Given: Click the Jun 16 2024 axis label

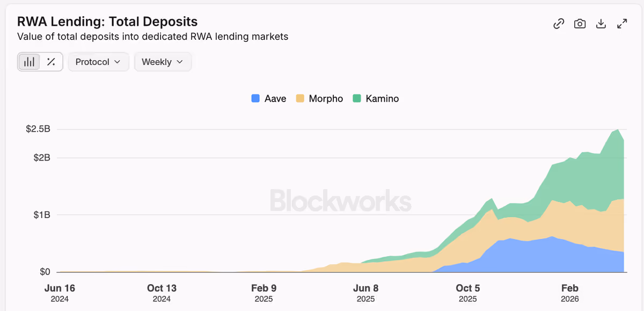Looking at the screenshot, I should click(x=60, y=293).
